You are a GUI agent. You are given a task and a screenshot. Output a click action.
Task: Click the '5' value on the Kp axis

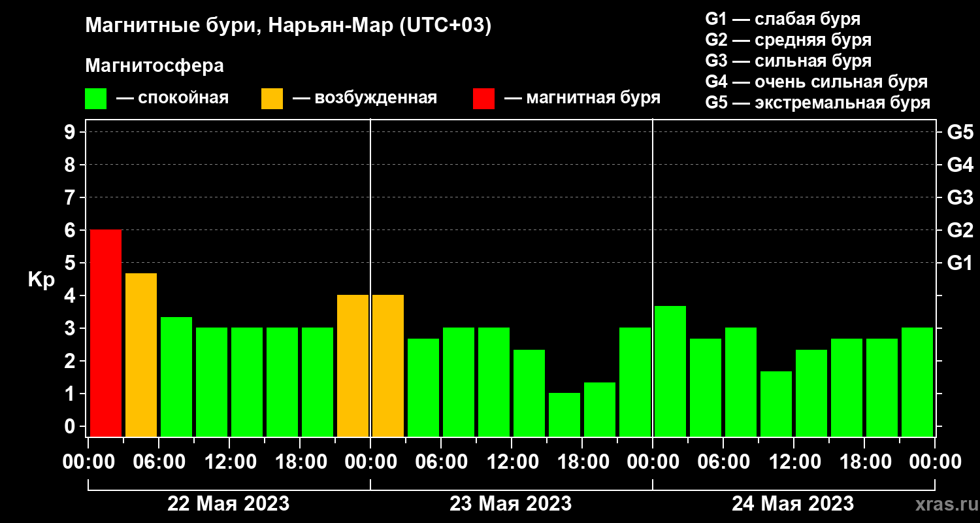pos(71,263)
